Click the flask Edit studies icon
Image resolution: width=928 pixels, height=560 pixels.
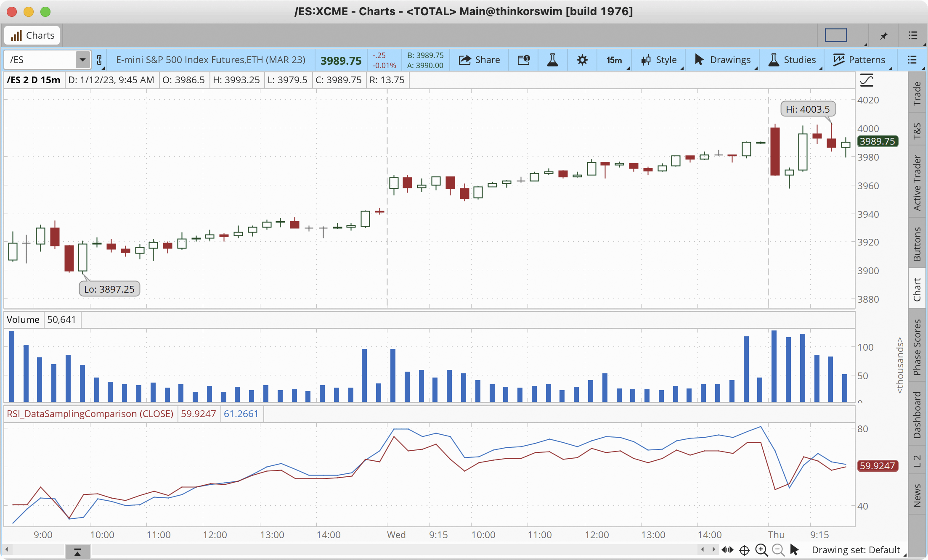click(x=552, y=60)
